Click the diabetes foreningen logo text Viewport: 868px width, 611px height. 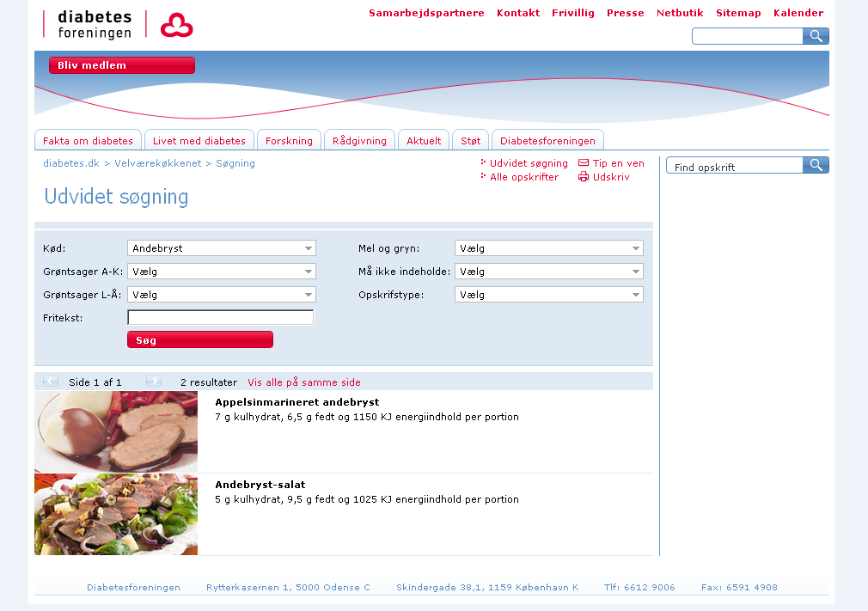point(95,25)
